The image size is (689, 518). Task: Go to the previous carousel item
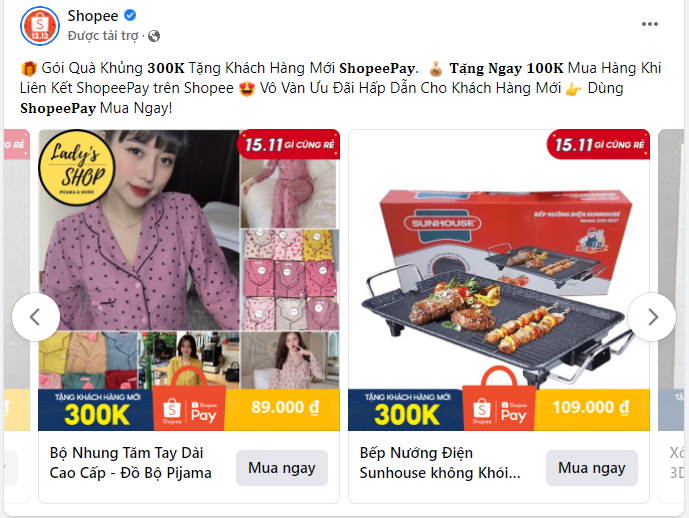[36, 317]
